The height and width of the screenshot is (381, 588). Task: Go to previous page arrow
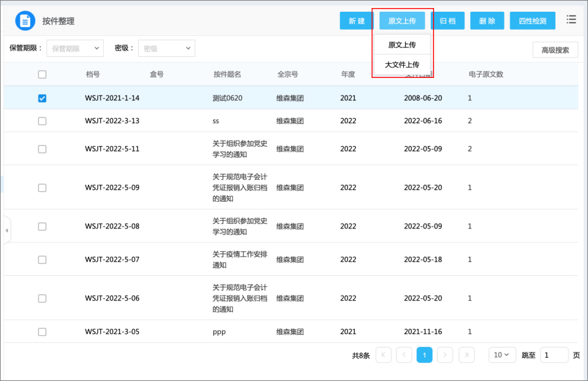point(404,355)
